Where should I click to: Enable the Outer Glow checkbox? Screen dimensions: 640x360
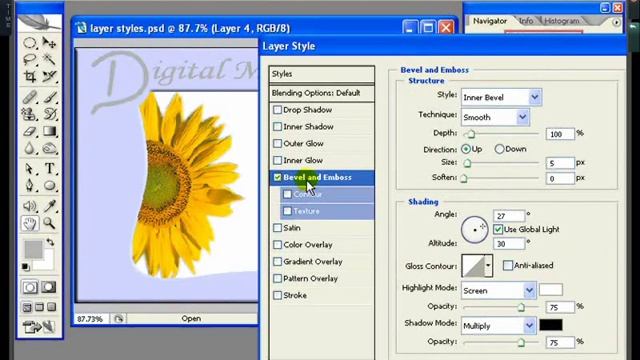278,143
